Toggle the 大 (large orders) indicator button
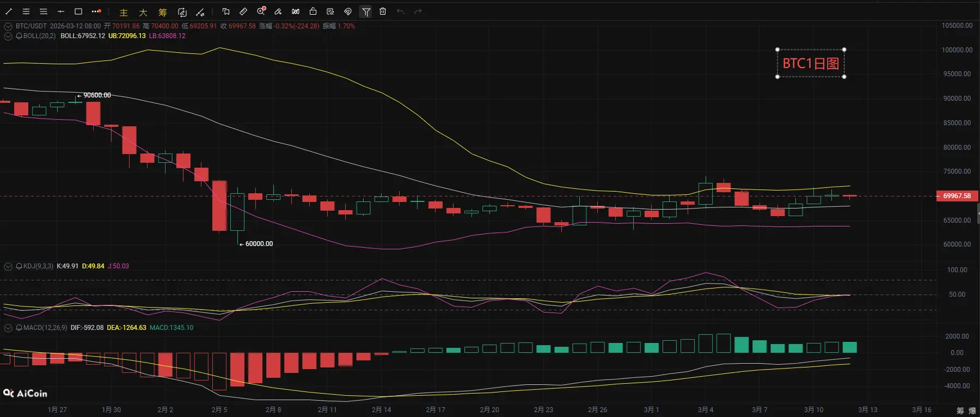 143,12
